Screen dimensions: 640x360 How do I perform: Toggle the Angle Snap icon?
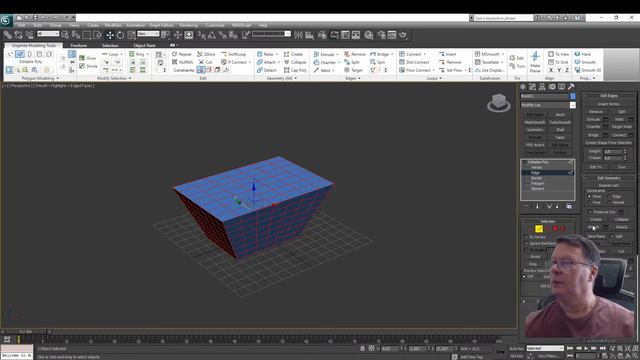pos(212,35)
